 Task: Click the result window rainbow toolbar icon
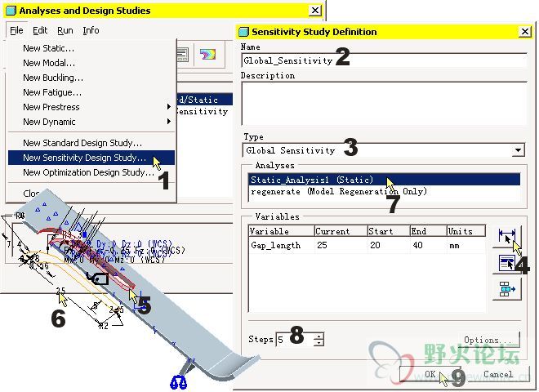[x=207, y=55]
